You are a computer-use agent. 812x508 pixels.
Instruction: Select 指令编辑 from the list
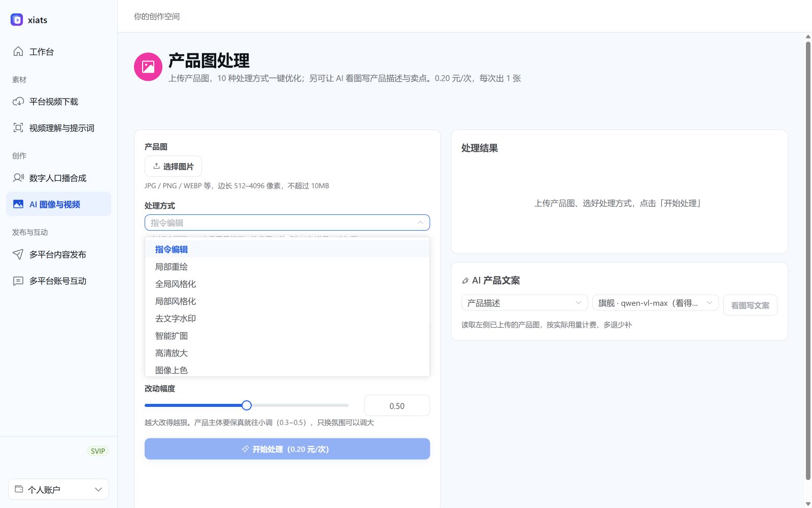(287, 249)
